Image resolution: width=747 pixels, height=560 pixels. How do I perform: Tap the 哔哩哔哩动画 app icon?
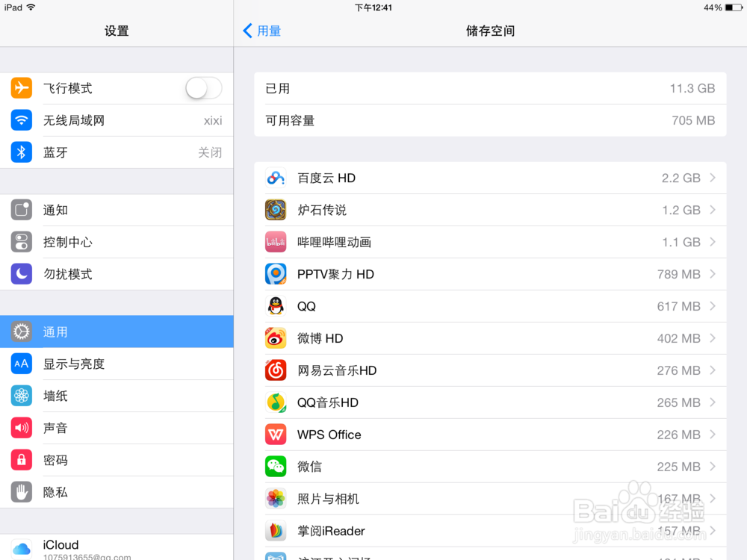[x=276, y=242]
